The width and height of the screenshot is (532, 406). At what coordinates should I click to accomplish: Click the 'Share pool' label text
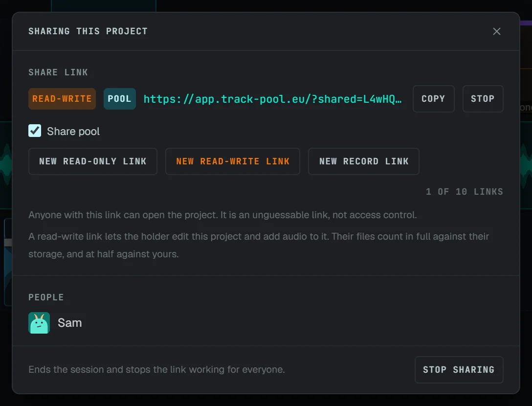coord(73,132)
